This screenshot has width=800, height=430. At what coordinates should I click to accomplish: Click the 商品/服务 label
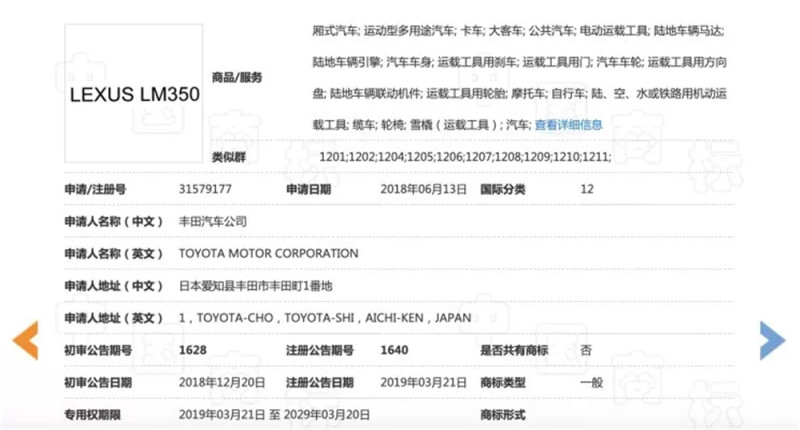point(237,77)
